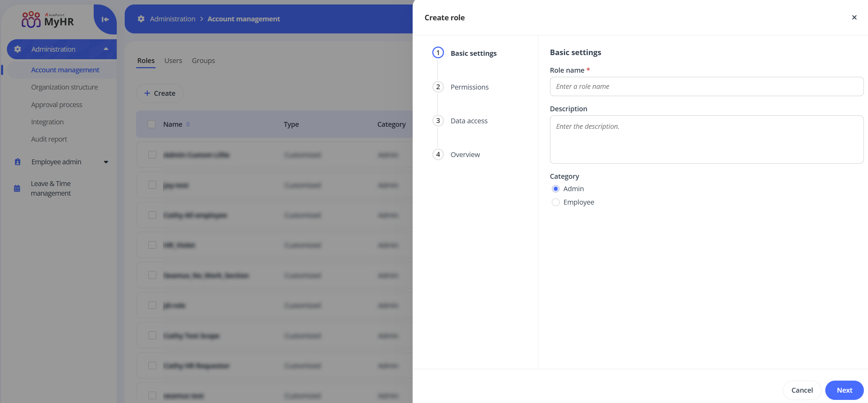Close the Create role panel
Image resolution: width=868 pixels, height=403 pixels.
pyautogui.click(x=854, y=18)
